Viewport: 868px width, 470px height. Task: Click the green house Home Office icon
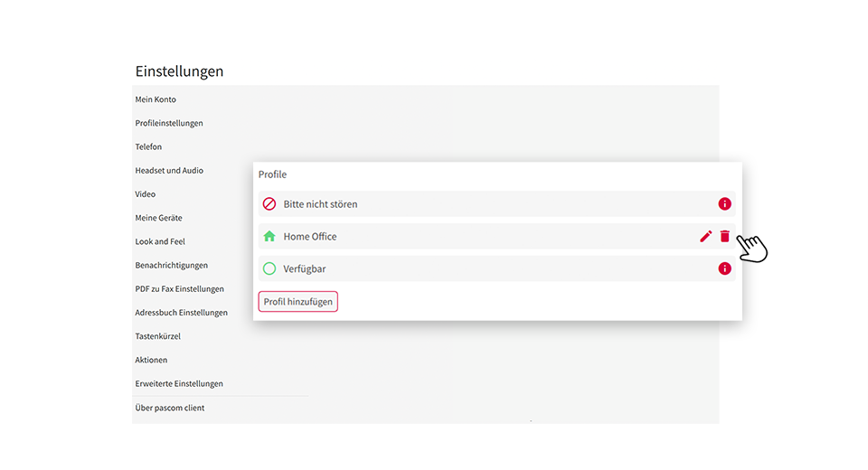[x=269, y=237]
